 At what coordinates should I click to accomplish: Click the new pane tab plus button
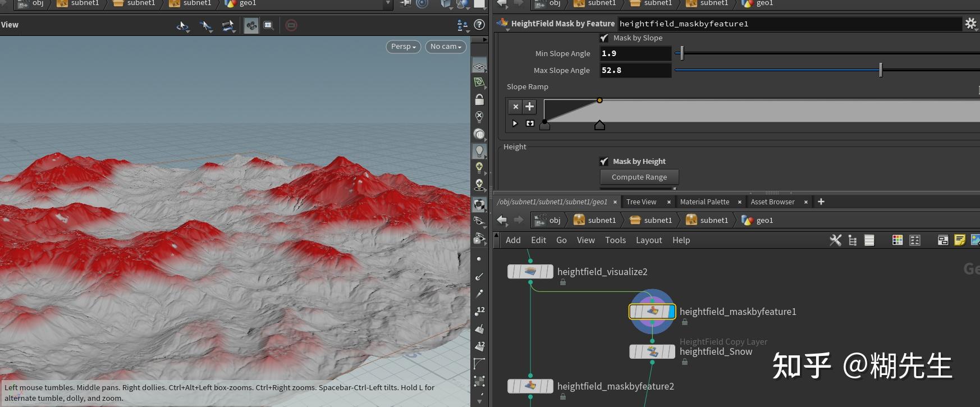pos(821,202)
